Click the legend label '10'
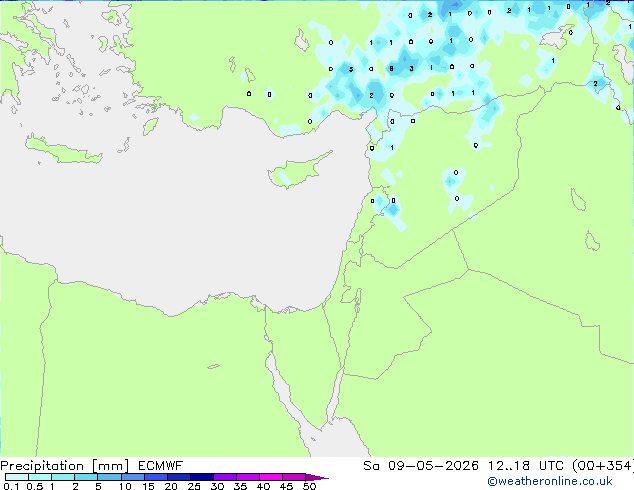The image size is (634, 490). pyautogui.click(x=125, y=486)
